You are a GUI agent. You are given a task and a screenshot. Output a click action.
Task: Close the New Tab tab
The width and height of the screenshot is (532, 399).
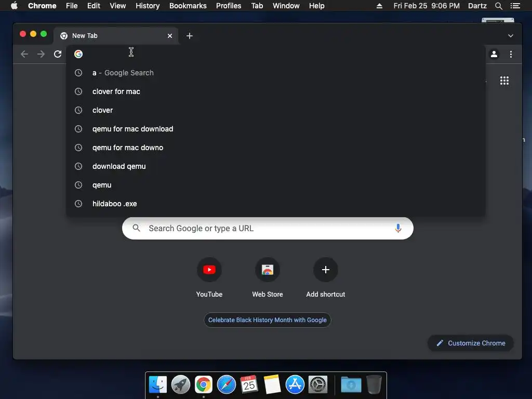[170, 36]
